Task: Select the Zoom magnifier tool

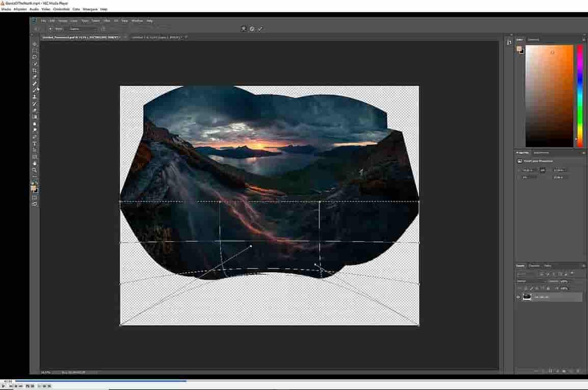Action: [x=35, y=170]
